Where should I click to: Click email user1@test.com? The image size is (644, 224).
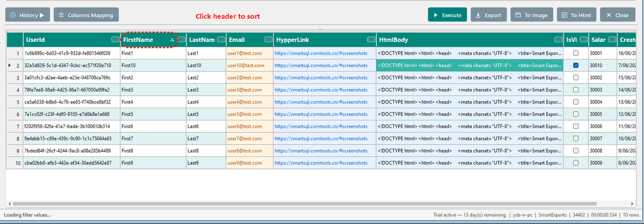coord(245,53)
